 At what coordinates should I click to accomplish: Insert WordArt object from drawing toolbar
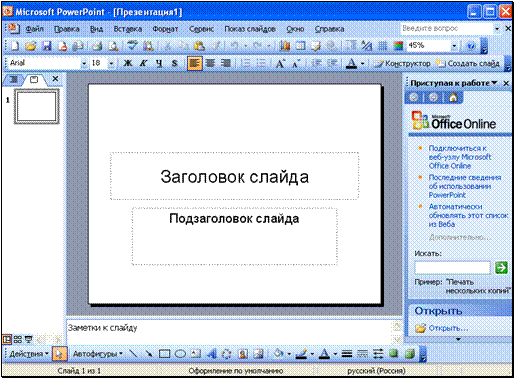pyautogui.click(x=211, y=354)
